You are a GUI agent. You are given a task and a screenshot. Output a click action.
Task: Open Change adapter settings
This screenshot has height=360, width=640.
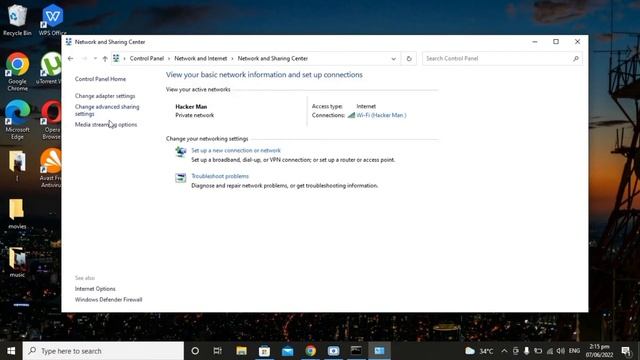105,96
